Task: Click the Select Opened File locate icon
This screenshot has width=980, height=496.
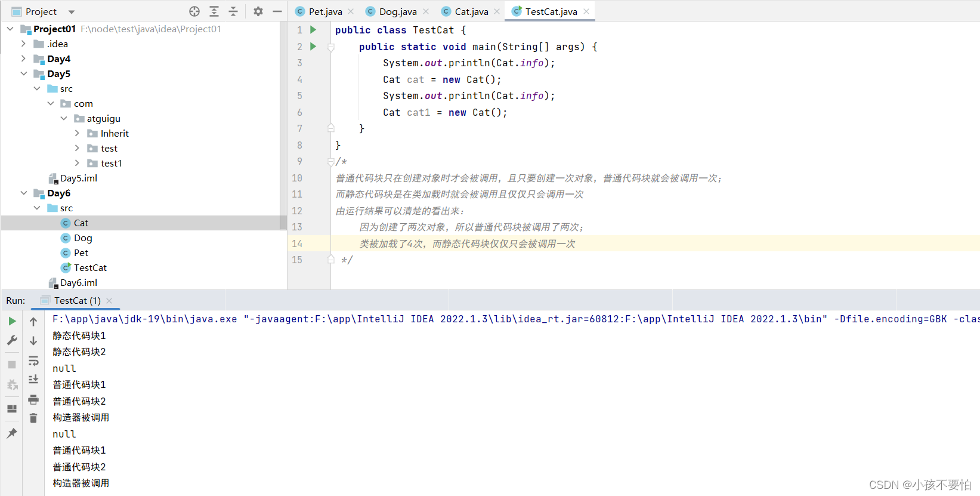Action: coord(194,11)
